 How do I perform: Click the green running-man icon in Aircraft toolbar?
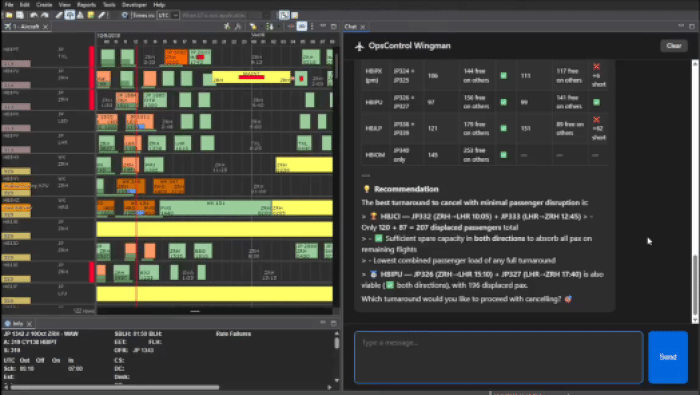tap(227, 26)
